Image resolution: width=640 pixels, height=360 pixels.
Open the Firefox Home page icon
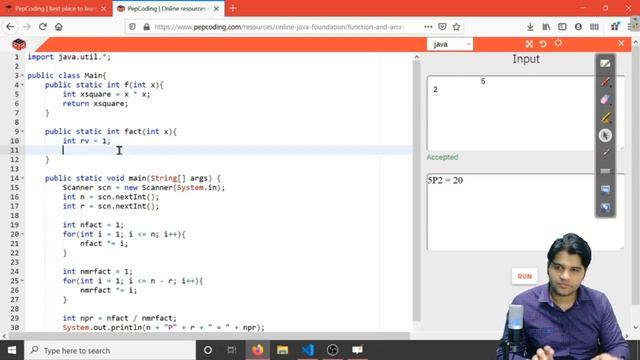coord(59,27)
